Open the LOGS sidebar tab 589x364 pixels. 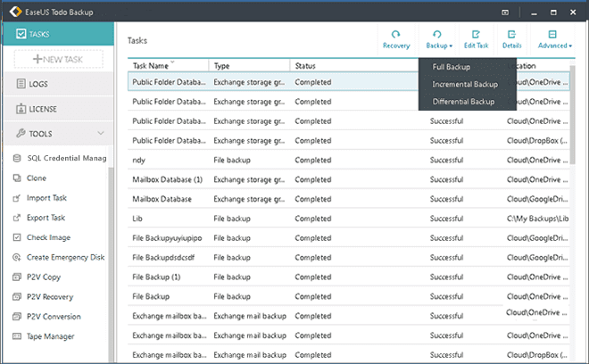pyautogui.click(x=58, y=83)
